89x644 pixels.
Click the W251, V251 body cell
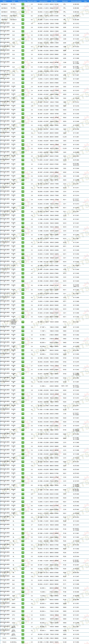tap(65, 386)
